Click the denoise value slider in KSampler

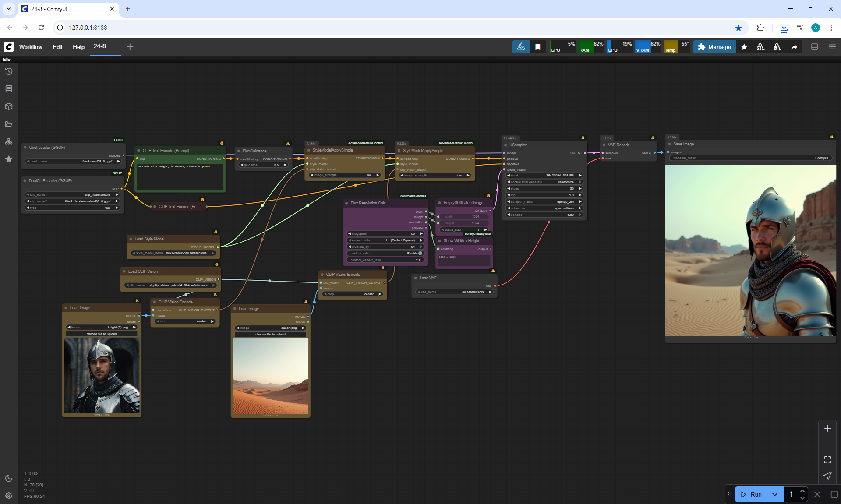tap(544, 215)
